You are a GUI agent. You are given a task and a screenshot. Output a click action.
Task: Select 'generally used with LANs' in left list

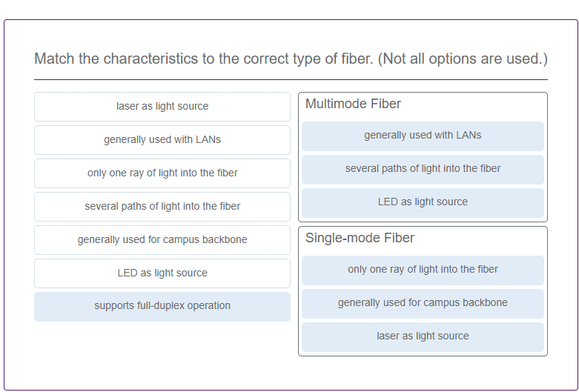point(162,139)
